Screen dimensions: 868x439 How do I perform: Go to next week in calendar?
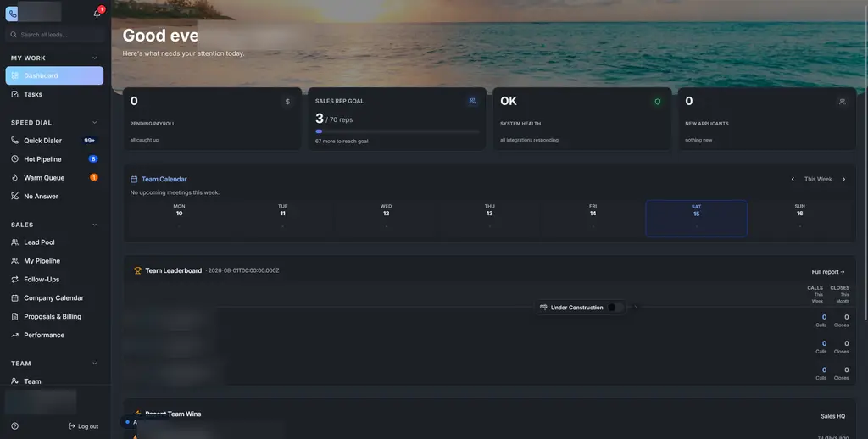pyautogui.click(x=843, y=180)
